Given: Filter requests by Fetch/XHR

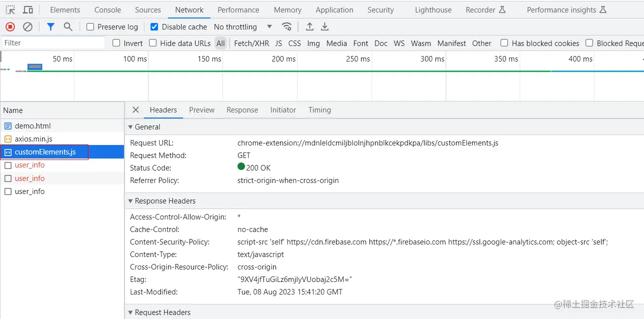Looking at the screenshot, I should tap(251, 43).
